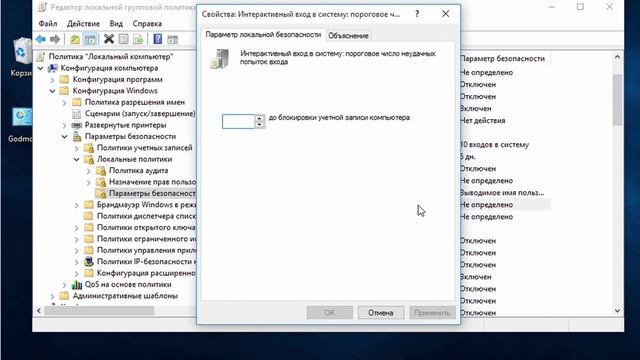
Task: Expand the Политики открытого ключа node
Action: 77,227
